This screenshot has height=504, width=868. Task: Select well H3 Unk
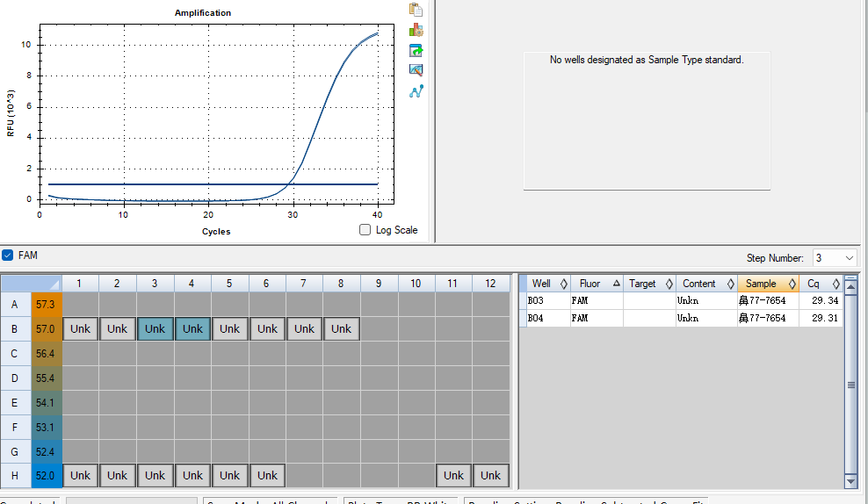click(x=155, y=475)
